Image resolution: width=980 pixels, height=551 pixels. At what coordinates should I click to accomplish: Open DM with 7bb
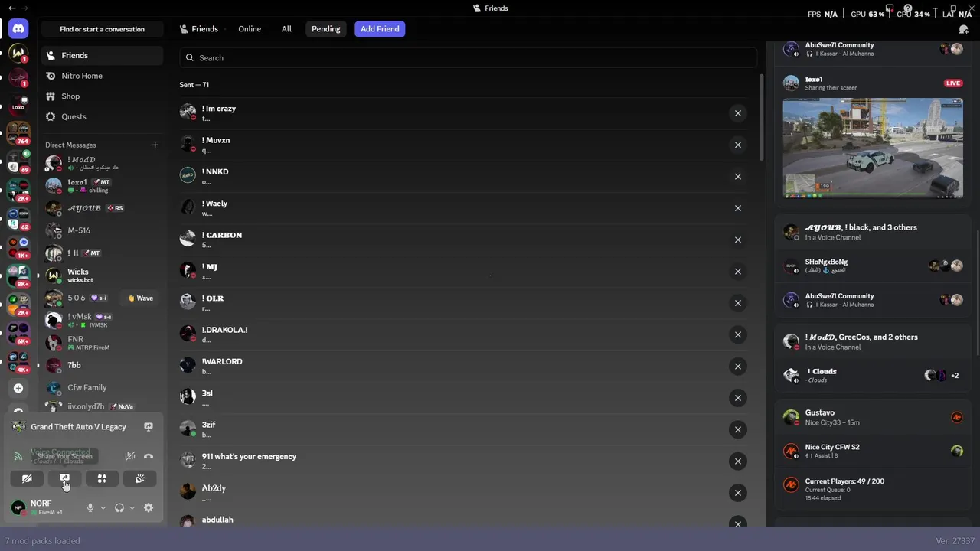coord(102,365)
